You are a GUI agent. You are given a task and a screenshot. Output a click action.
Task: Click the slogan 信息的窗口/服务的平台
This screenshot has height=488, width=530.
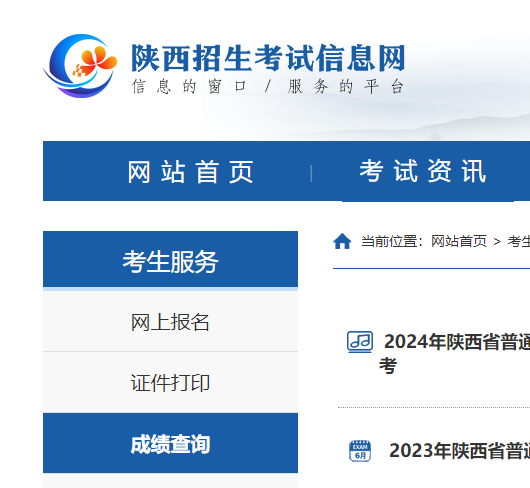click(267, 87)
